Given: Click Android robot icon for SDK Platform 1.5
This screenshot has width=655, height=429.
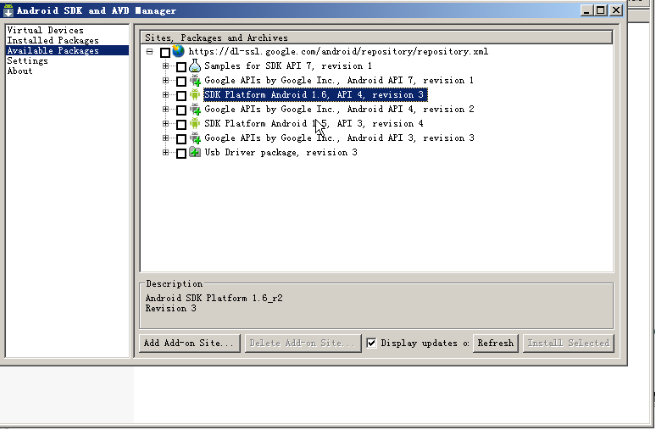Looking at the screenshot, I should click(x=195, y=123).
